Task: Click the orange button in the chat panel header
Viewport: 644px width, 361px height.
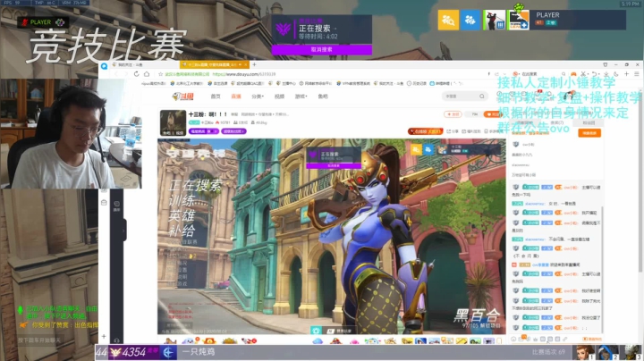Action: 589,133
